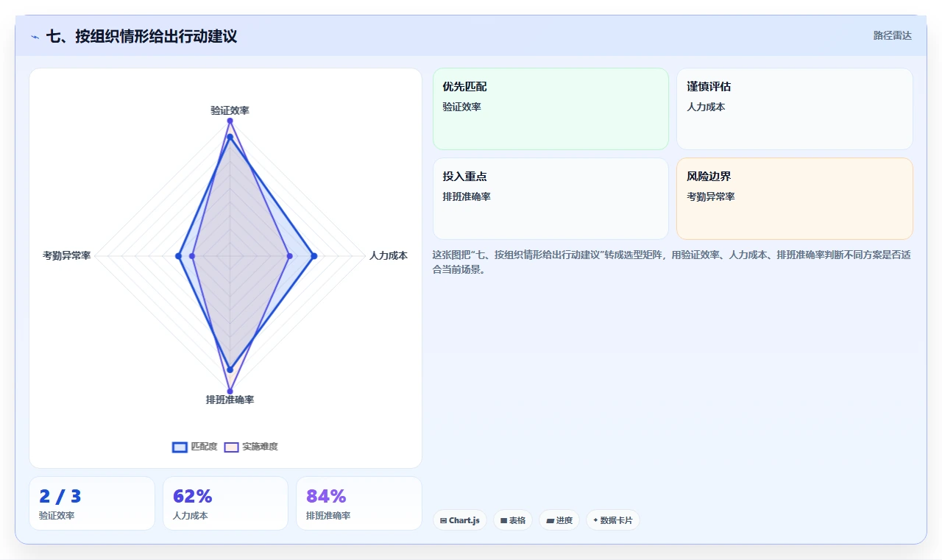Click the description paragraph starting 这张图把
942x560 pixels.
click(x=673, y=262)
